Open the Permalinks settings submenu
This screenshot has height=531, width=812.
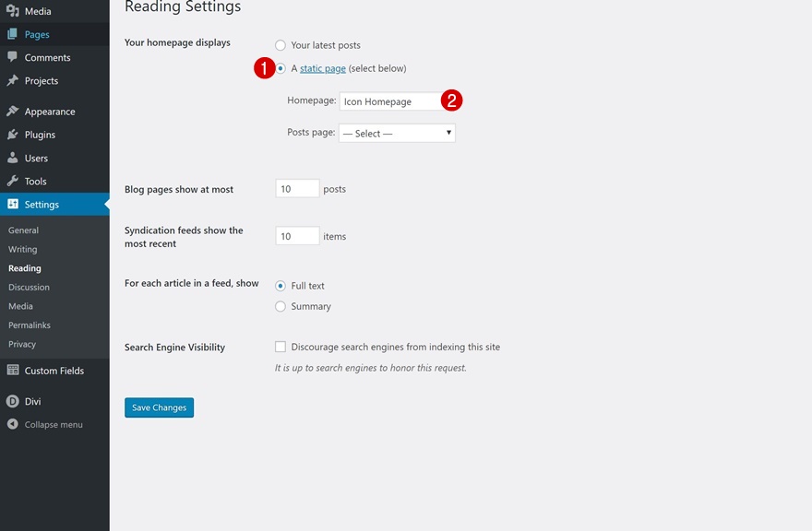(x=30, y=325)
